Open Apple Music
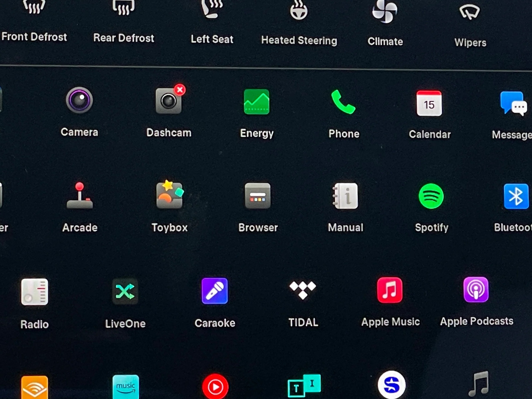Image resolution: width=532 pixels, height=399 pixels. 390,302
